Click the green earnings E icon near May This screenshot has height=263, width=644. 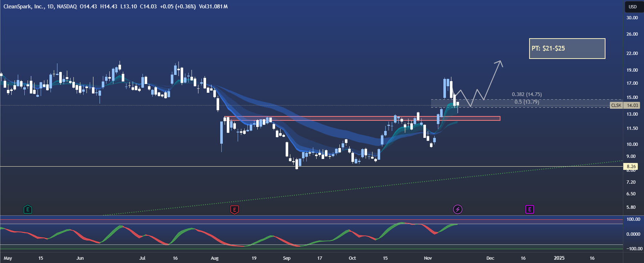tap(28, 210)
